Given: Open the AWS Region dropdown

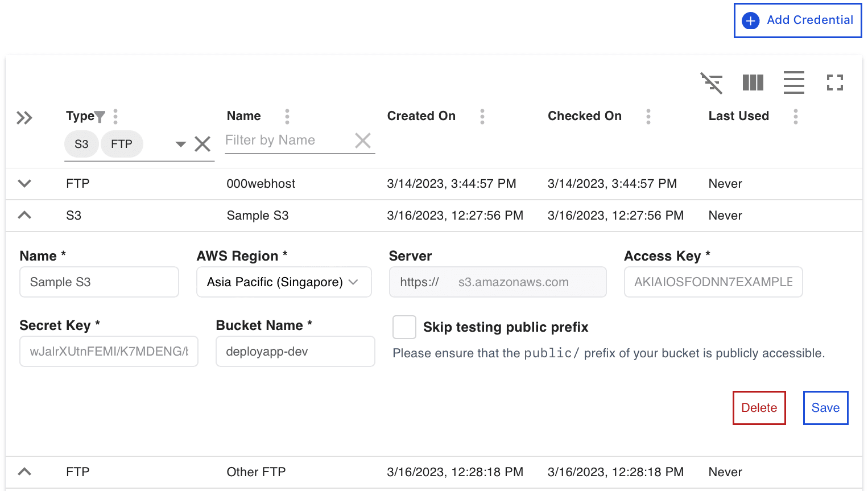Looking at the screenshot, I should pos(283,282).
